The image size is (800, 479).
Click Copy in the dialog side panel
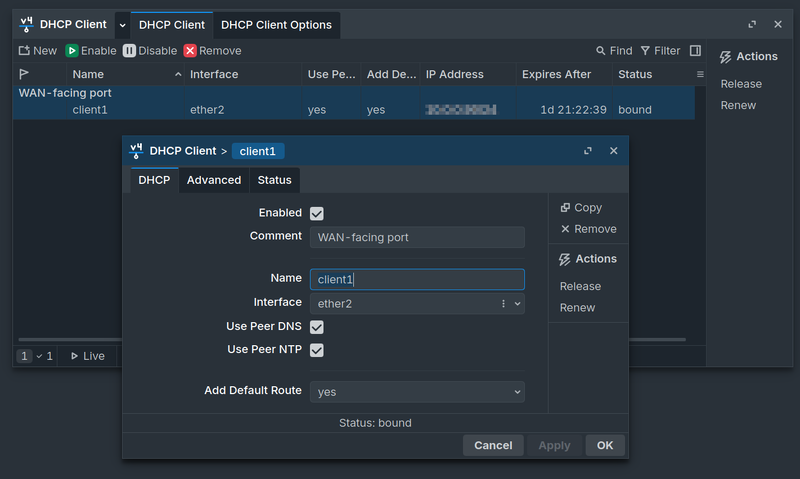click(581, 208)
